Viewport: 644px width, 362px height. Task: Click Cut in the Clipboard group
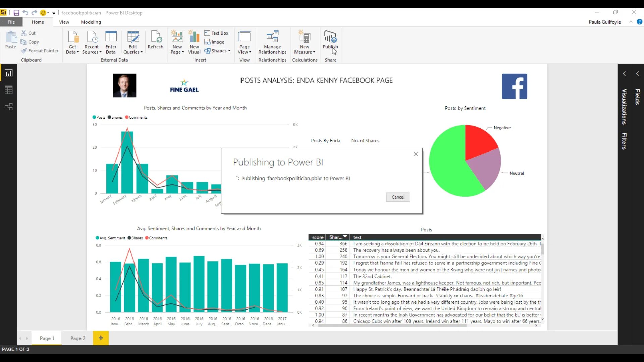pos(29,33)
